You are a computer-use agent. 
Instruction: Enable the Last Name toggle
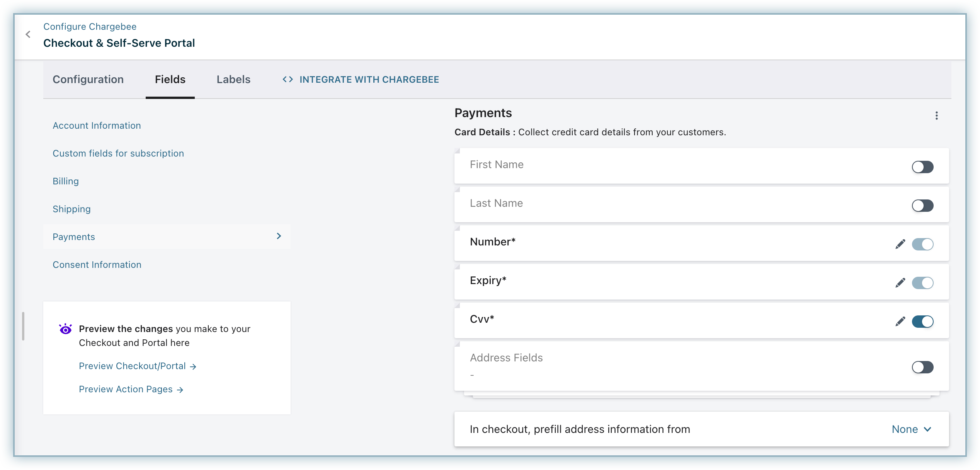tap(922, 206)
